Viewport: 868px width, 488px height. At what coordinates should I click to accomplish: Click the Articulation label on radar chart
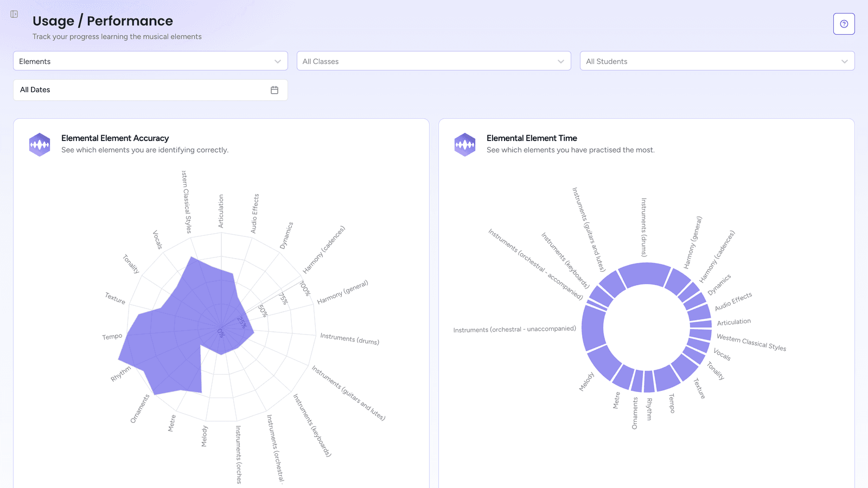click(221, 211)
